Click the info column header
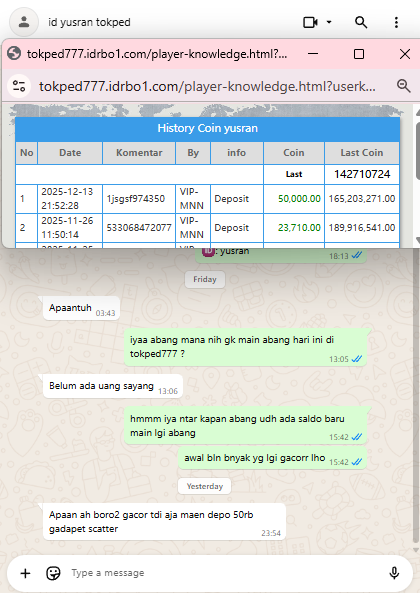420x593 pixels. pyautogui.click(x=236, y=153)
